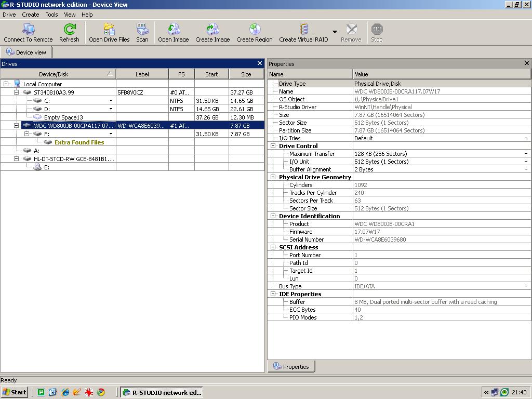The height and width of the screenshot is (399, 532).
Task: Sort by Label column header
Action: pos(142,74)
